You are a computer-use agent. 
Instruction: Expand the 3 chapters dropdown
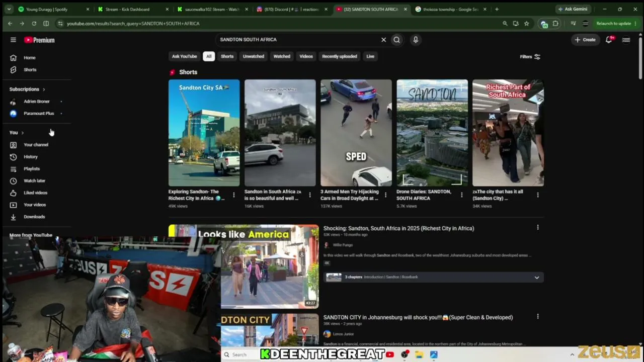pyautogui.click(x=537, y=278)
